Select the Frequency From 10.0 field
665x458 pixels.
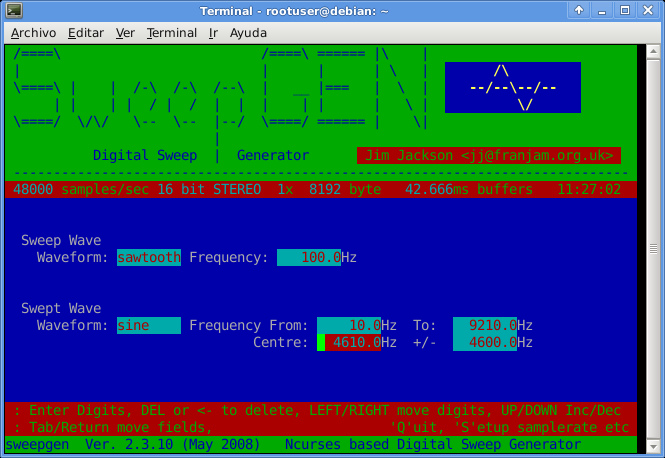point(349,325)
